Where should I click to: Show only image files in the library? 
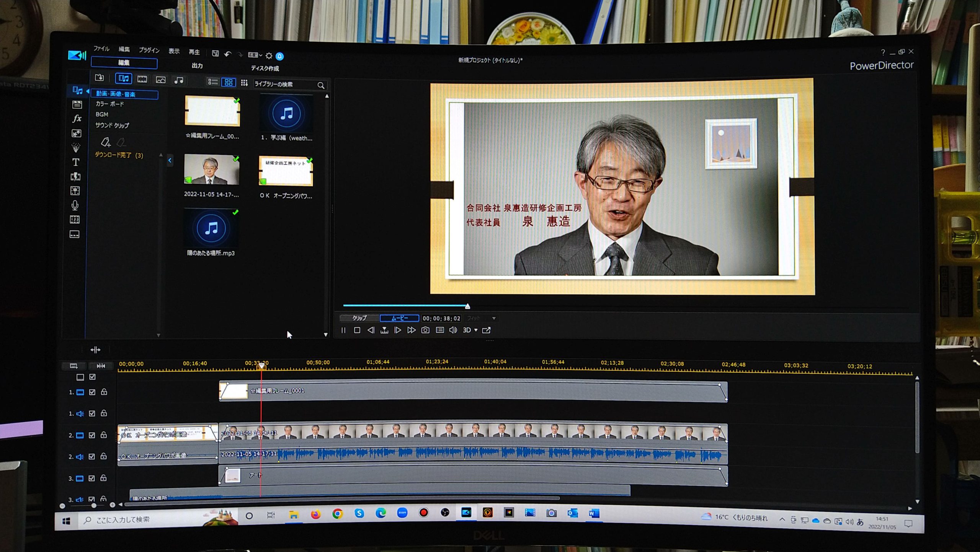click(161, 80)
